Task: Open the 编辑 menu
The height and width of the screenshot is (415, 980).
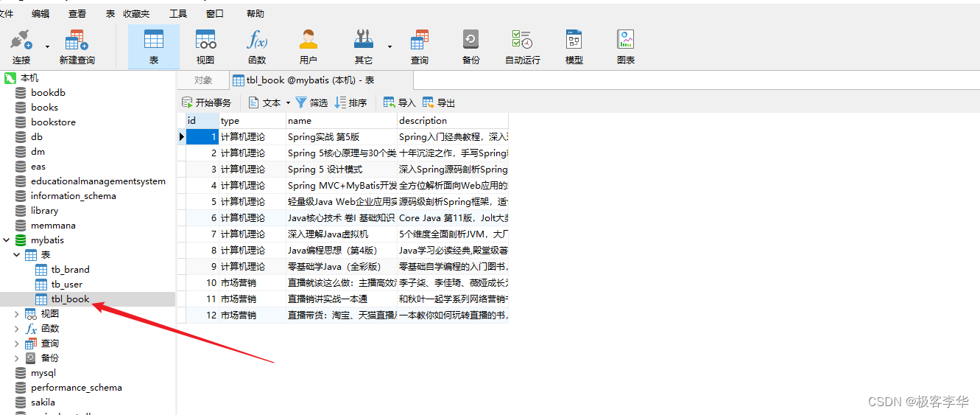Action: click(x=41, y=14)
